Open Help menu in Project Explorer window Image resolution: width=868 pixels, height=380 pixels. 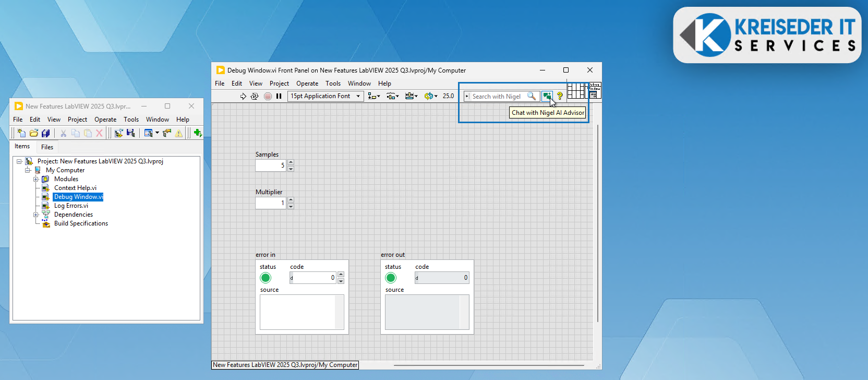click(x=183, y=120)
